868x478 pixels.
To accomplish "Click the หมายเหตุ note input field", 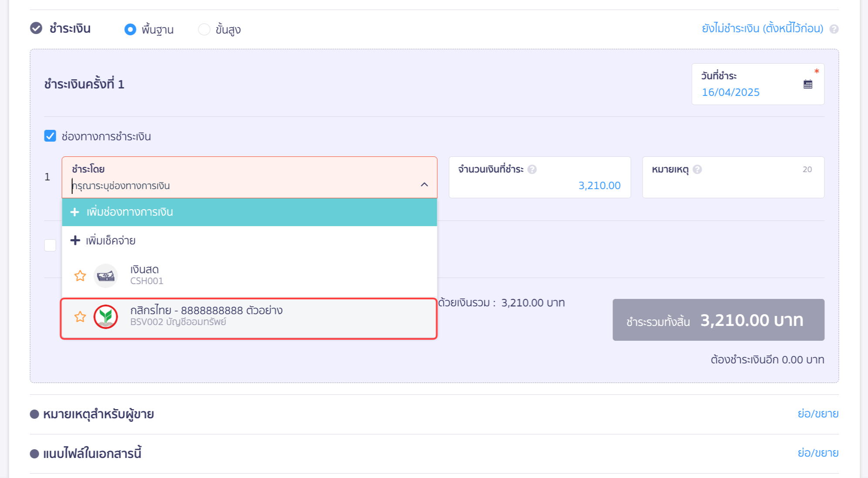I will tap(733, 177).
